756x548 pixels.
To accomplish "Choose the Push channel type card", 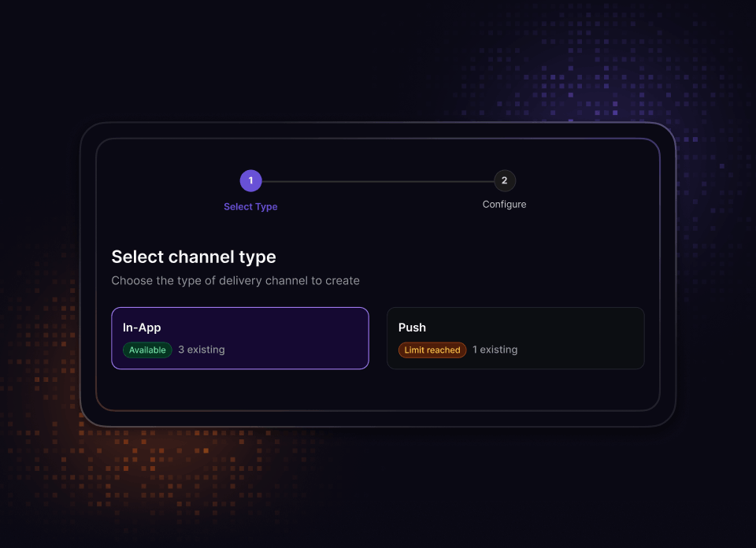I will (x=515, y=339).
